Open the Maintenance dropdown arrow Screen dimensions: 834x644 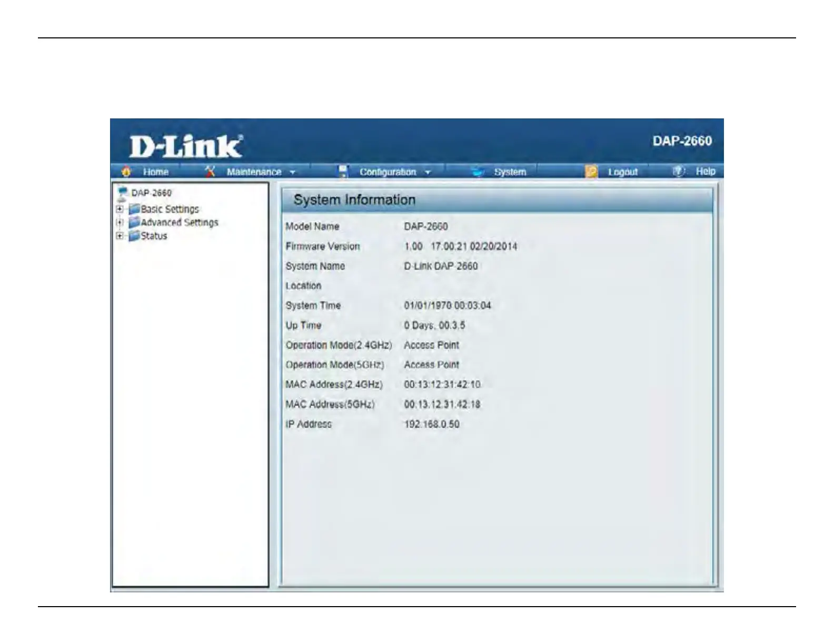292,172
